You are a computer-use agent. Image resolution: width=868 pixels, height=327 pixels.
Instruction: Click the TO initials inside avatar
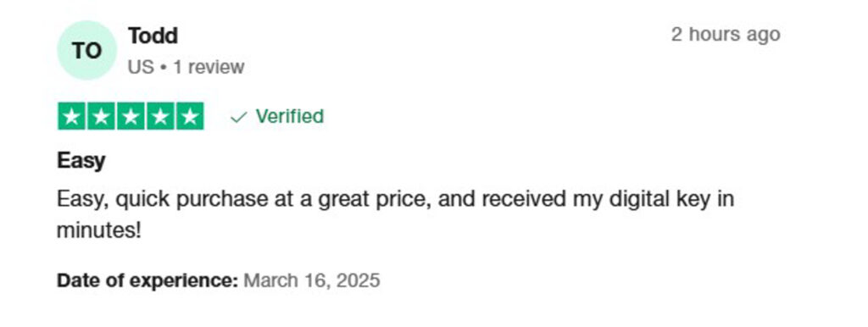click(x=87, y=51)
